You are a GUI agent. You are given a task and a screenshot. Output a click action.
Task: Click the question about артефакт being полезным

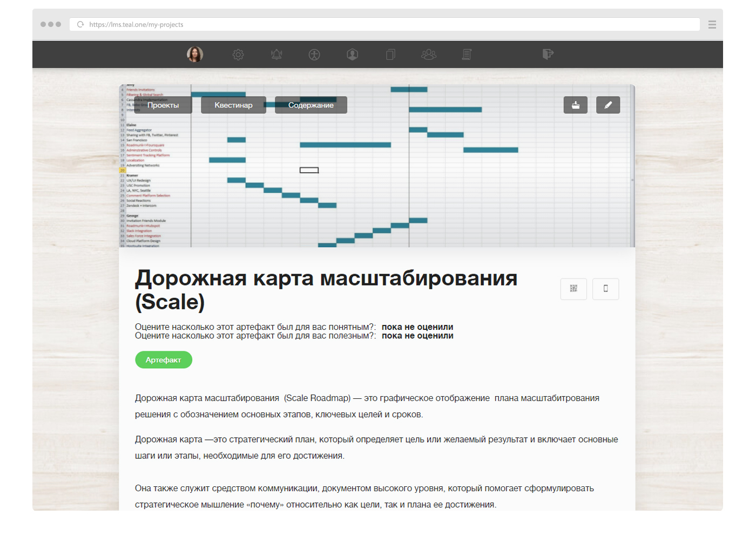click(x=255, y=336)
